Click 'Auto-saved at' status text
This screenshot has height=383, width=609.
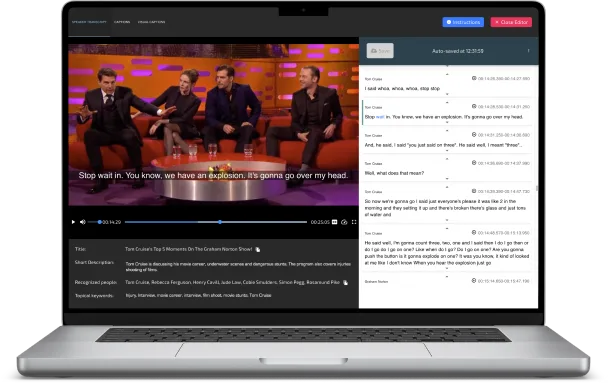click(458, 51)
